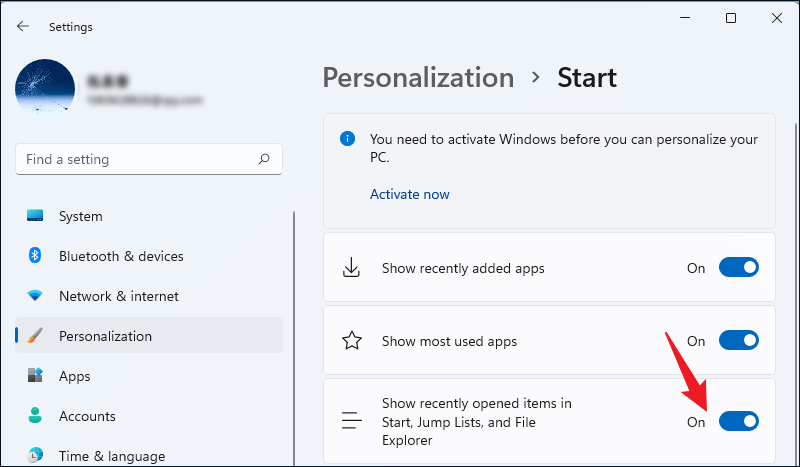The width and height of the screenshot is (800, 467).
Task: Go back with the Settings back arrow
Action: click(22, 26)
